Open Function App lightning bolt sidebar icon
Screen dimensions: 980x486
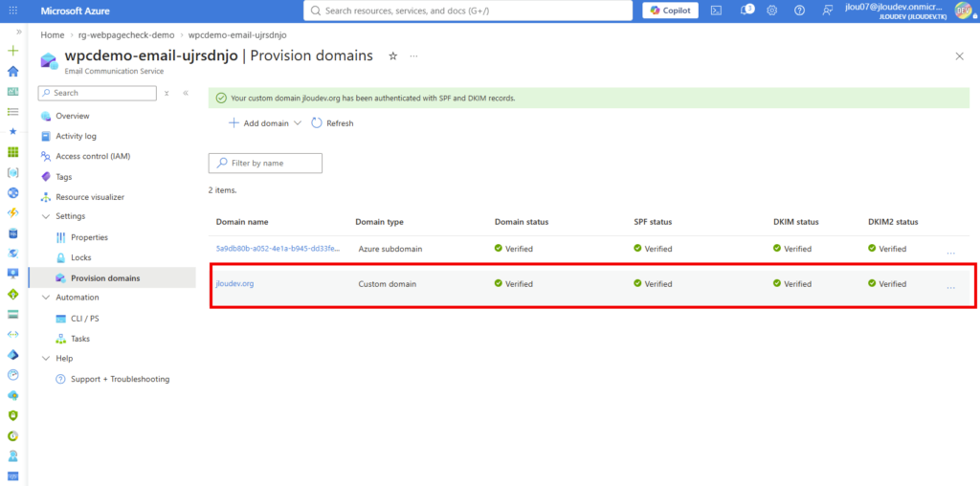(12, 213)
